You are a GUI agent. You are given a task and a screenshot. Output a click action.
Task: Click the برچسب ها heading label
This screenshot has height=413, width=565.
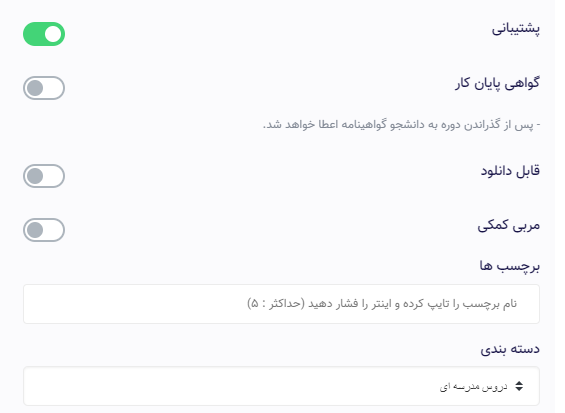click(x=510, y=266)
